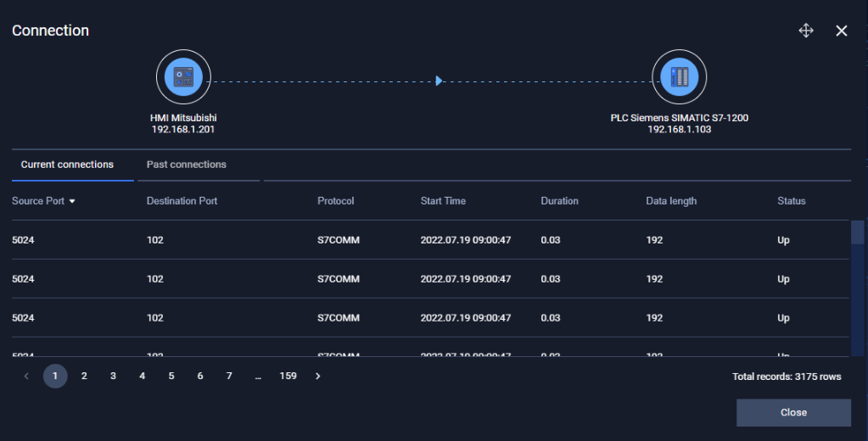Click the Status column header

coord(792,201)
